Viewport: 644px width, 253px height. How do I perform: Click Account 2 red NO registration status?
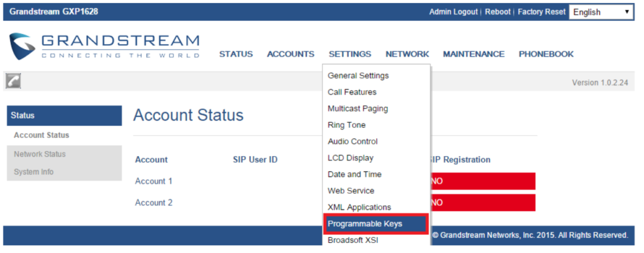[482, 203]
